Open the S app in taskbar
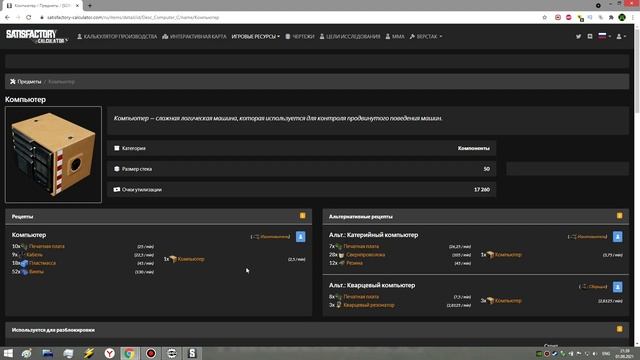The height and width of the screenshot is (360, 640). (192, 353)
